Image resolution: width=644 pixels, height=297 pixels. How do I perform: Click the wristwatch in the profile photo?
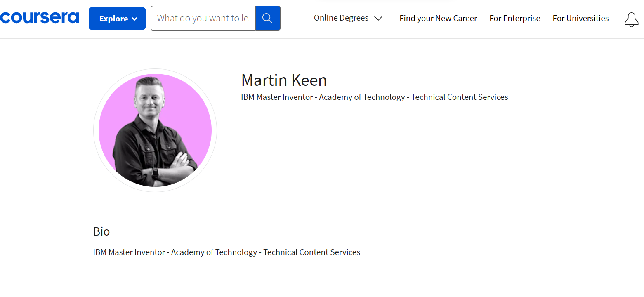point(156,172)
